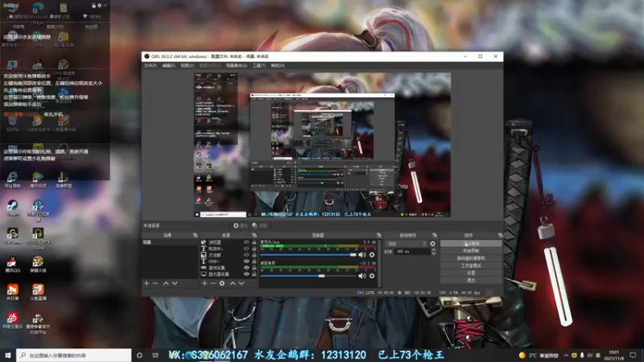Move source down in sources toolbar
The width and height of the screenshot is (644, 362).
pos(242,283)
